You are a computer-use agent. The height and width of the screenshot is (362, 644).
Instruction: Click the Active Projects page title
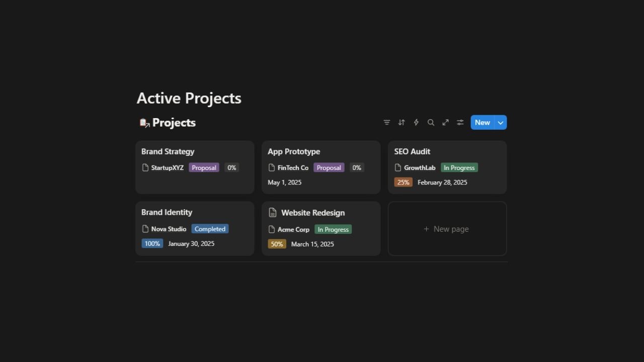pos(189,98)
